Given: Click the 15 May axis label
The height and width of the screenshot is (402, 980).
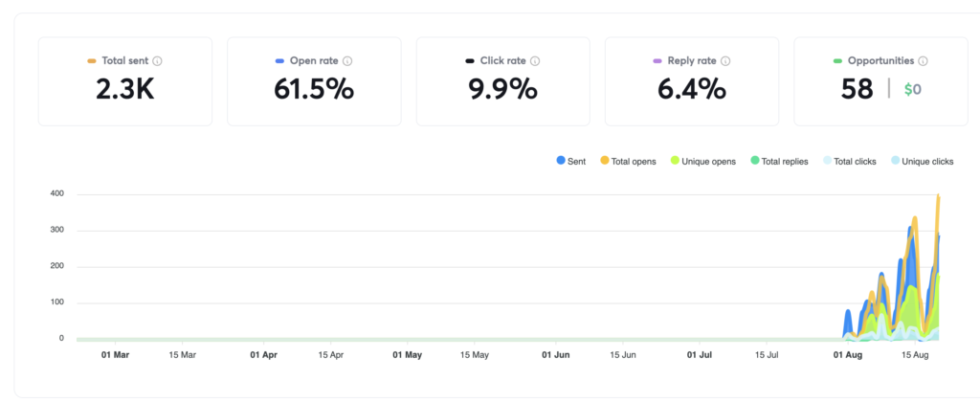Looking at the screenshot, I should tap(475, 355).
